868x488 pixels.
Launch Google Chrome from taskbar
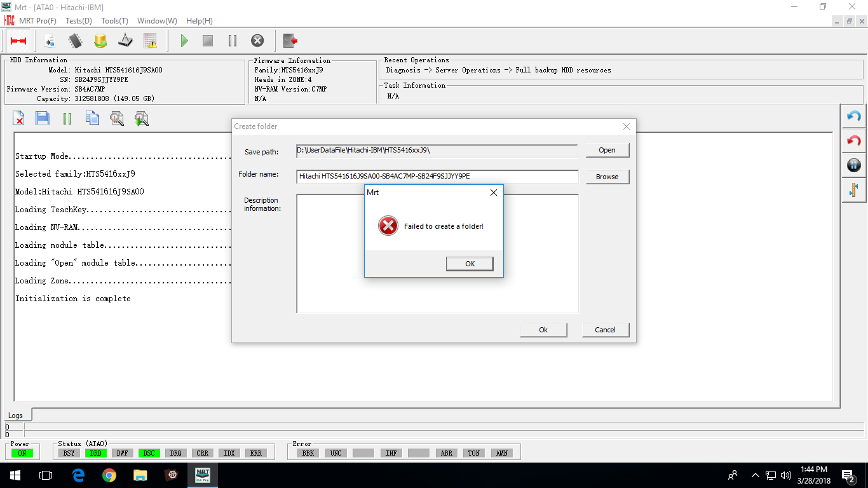coord(109,475)
